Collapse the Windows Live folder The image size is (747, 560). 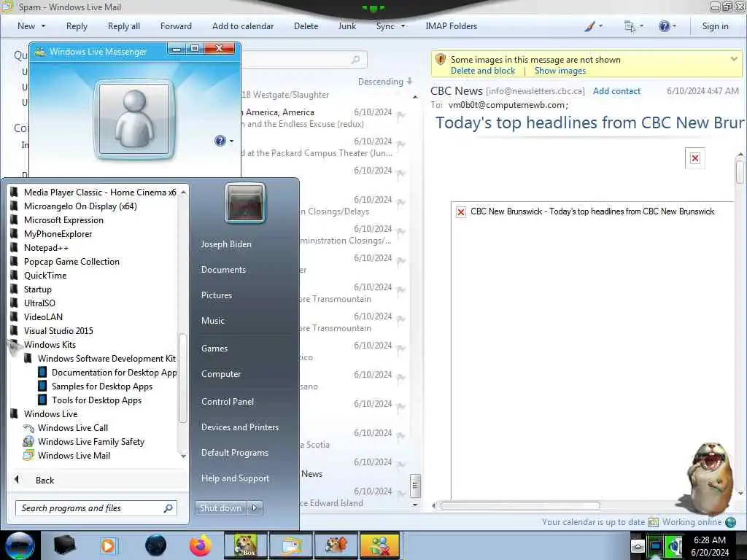[44, 414]
